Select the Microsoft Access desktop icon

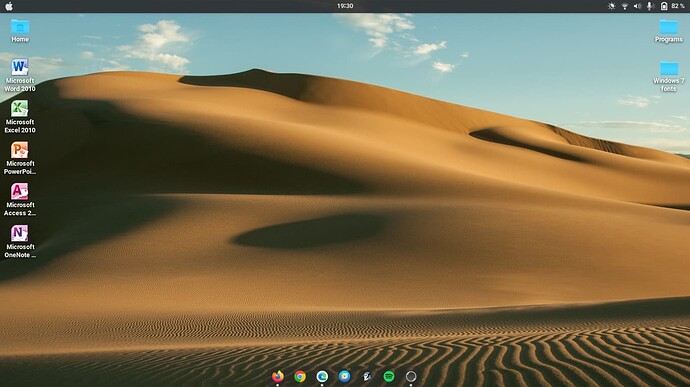pyautogui.click(x=20, y=199)
